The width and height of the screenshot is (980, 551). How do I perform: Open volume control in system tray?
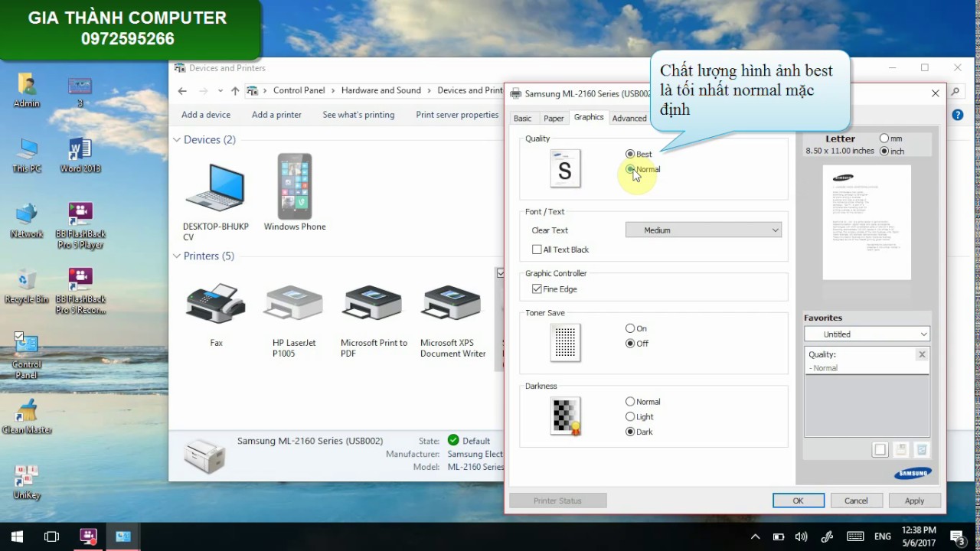[x=802, y=536]
